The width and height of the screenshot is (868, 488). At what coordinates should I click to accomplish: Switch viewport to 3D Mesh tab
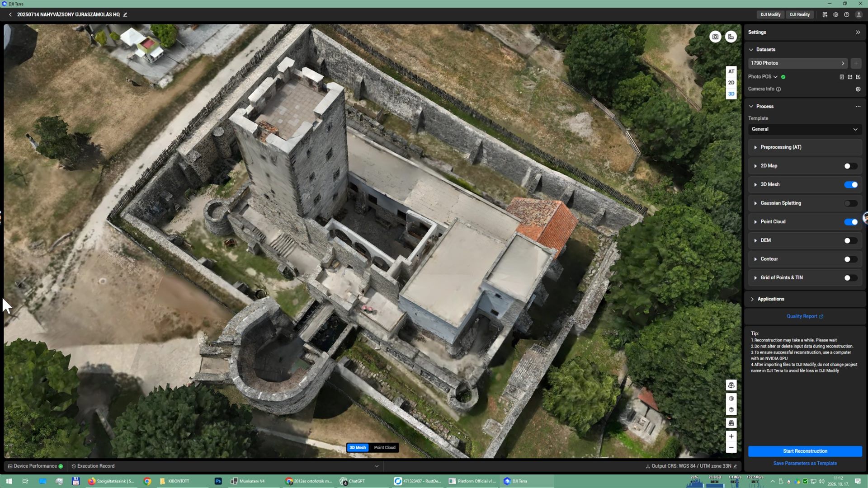358,448
